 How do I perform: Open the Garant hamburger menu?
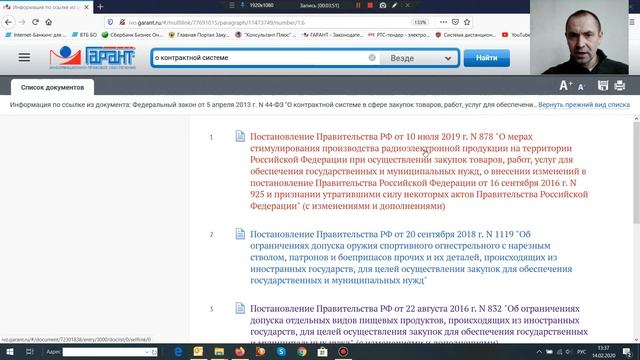24,58
